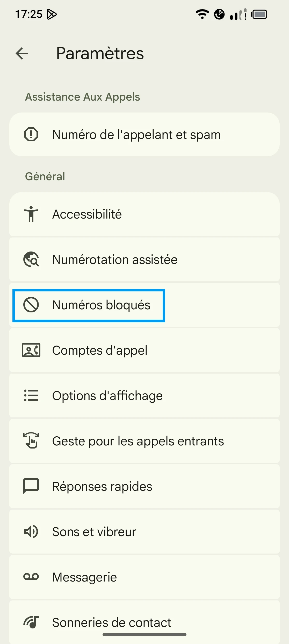Tap the bottom navigation gesture bar
289x644 pixels.
[x=144, y=634]
